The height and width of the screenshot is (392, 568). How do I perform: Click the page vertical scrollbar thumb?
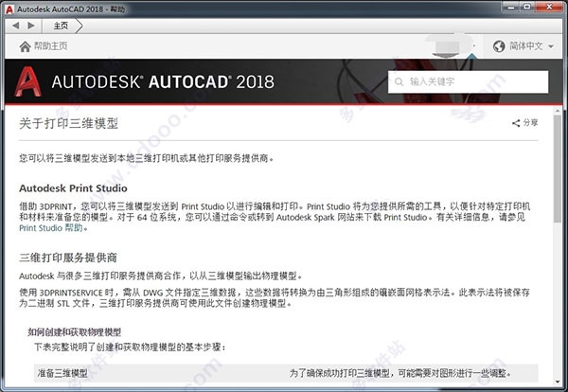558,169
